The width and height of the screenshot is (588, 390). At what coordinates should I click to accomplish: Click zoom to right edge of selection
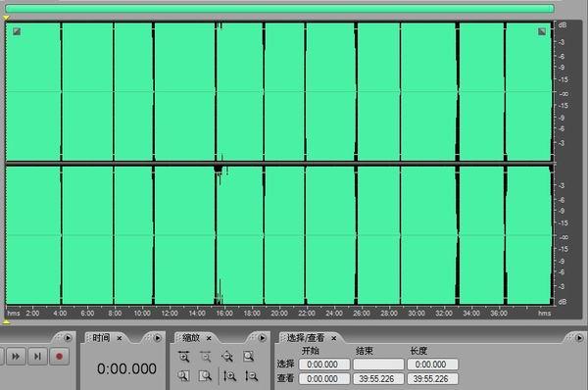(x=205, y=375)
